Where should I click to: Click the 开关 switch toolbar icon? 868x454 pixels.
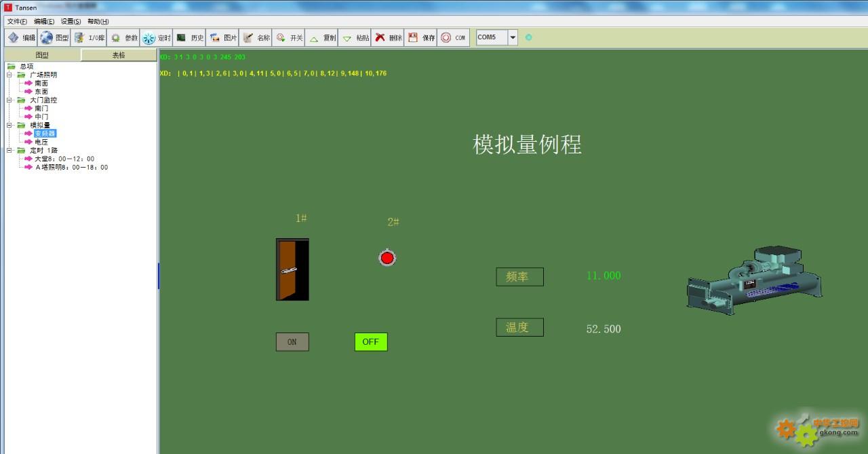tap(281, 38)
